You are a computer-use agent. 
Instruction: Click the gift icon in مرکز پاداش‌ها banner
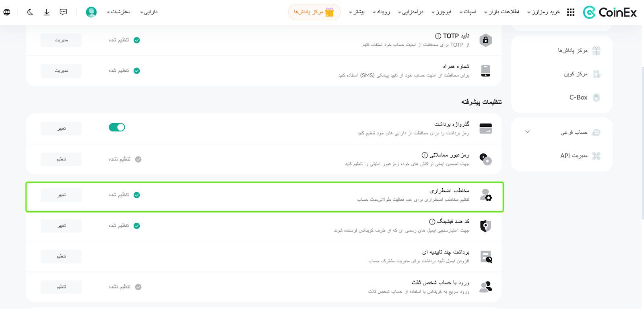(330, 12)
